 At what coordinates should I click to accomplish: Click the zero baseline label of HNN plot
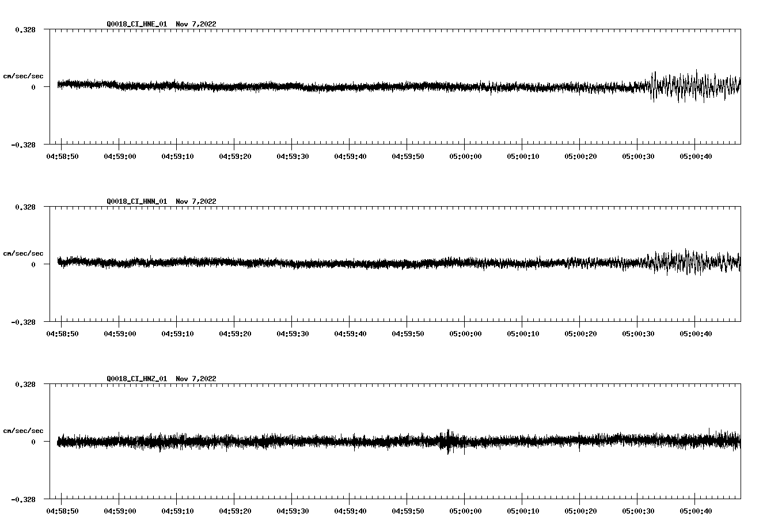point(33,265)
